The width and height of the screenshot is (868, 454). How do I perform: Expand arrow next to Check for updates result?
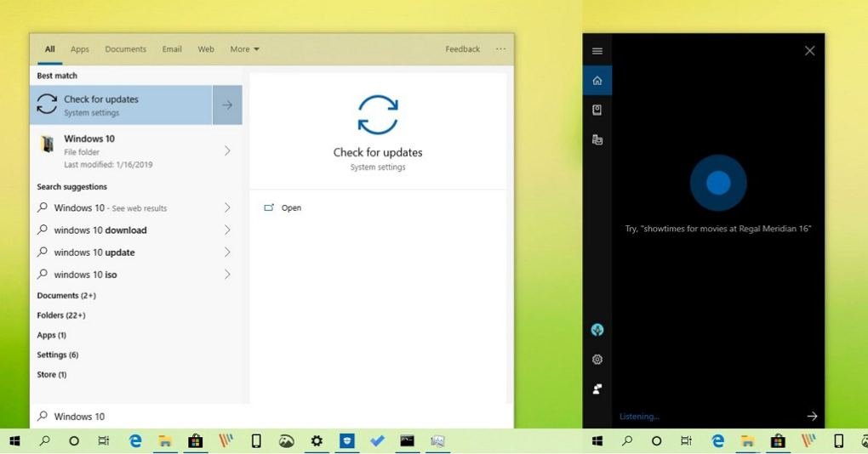pyautogui.click(x=227, y=105)
